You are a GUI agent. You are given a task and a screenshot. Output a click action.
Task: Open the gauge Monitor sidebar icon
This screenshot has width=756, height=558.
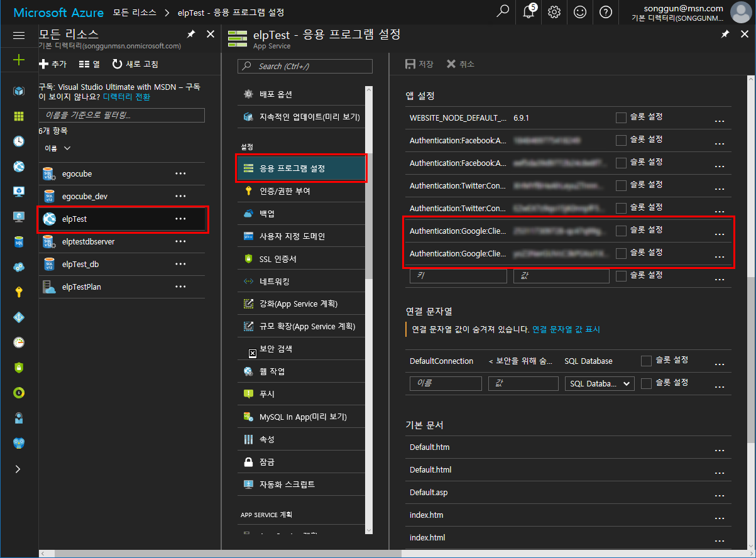[19, 342]
